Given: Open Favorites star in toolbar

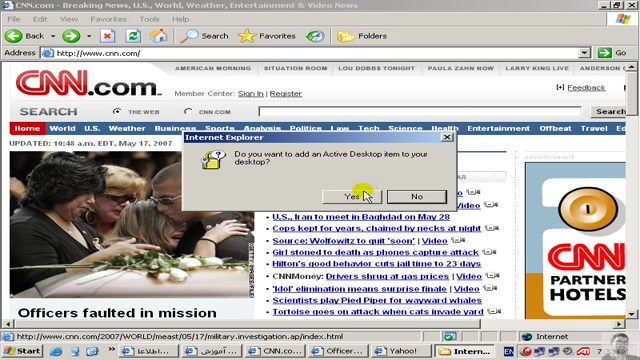Looking at the screenshot, I should (247, 36).
